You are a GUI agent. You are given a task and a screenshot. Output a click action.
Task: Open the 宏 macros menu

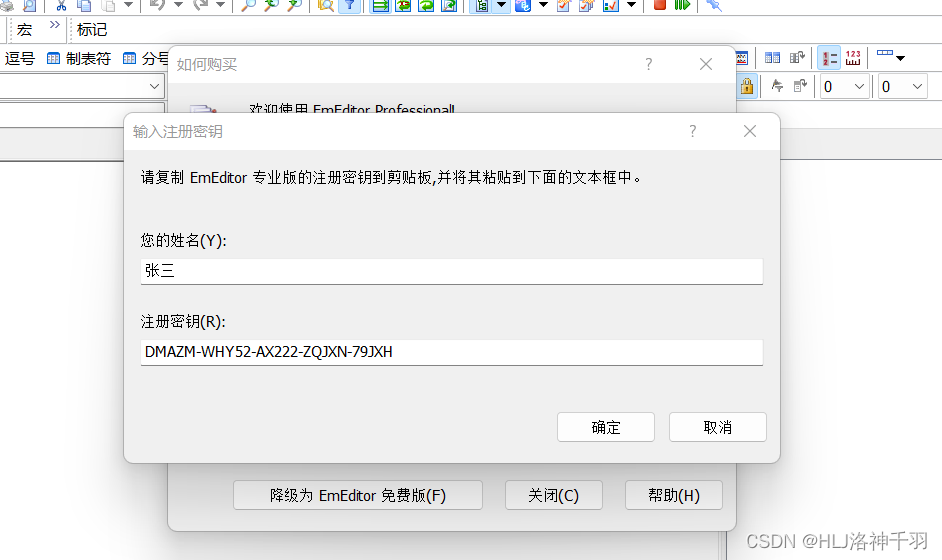[25, 29]
